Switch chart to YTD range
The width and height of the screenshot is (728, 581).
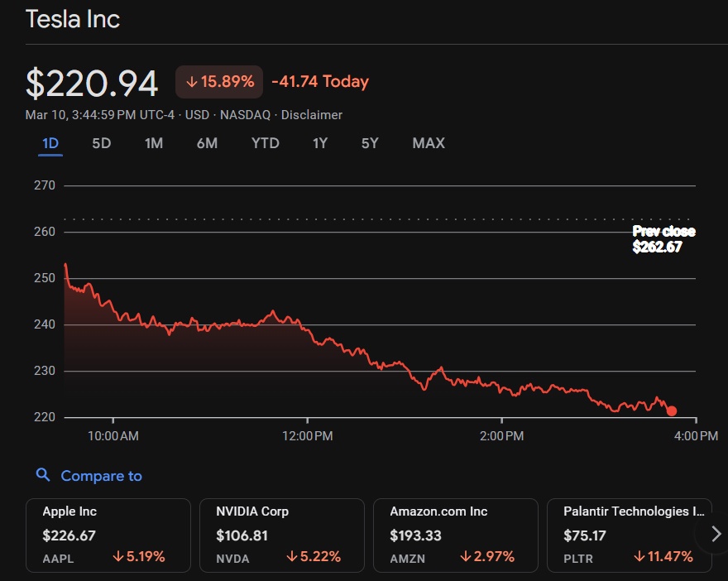tap(265, 143)
